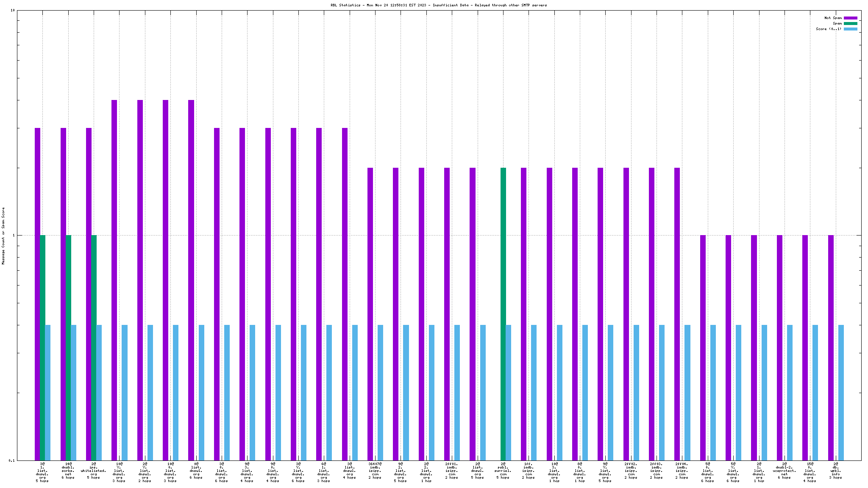Click the RBL Statistics chart title
Image resolution: width=868 pixels, height=488 pixels.
[x=439, y=5]
